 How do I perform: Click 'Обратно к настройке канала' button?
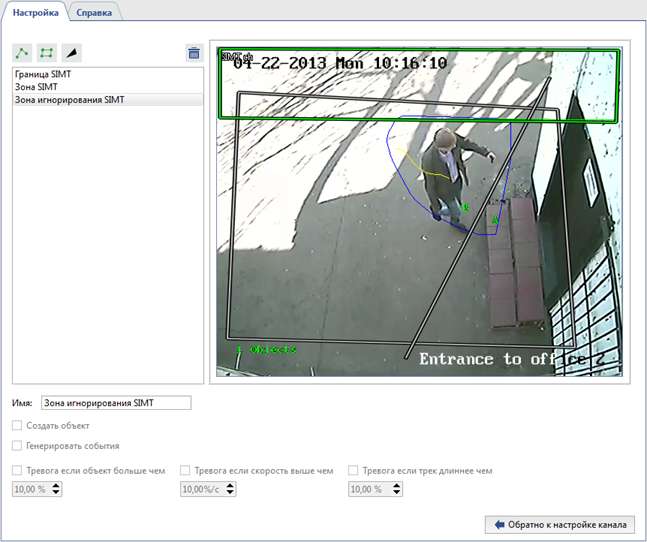pyautogui.click(x=558, y=524)
